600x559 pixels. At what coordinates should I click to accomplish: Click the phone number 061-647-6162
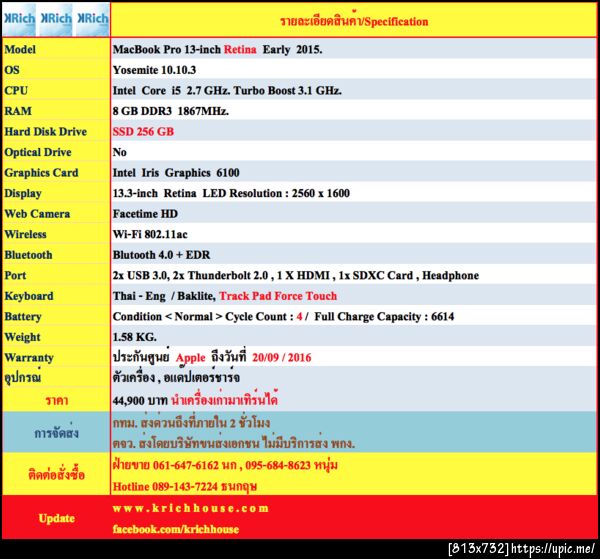(x=186, y=465)
